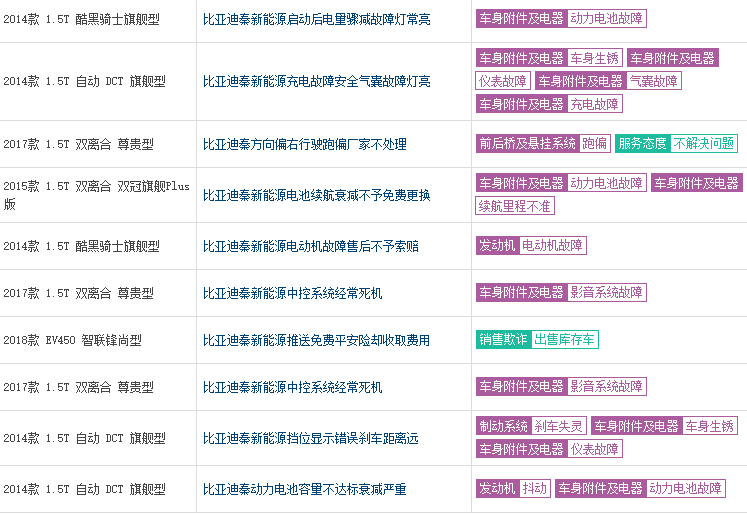Open complaint 比亚迪秦新能源挡位显示错误刹车距离远

tap(311, 438)
